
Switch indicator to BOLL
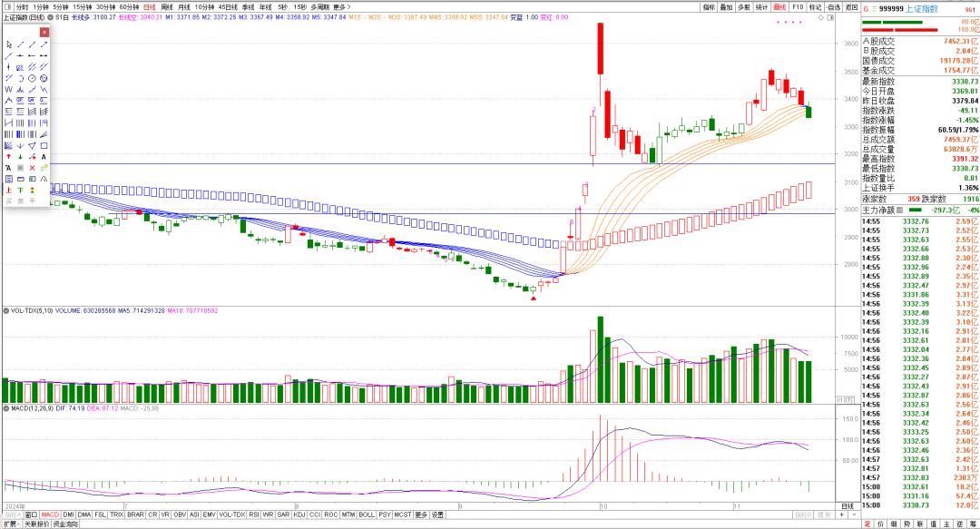[367, 514]
